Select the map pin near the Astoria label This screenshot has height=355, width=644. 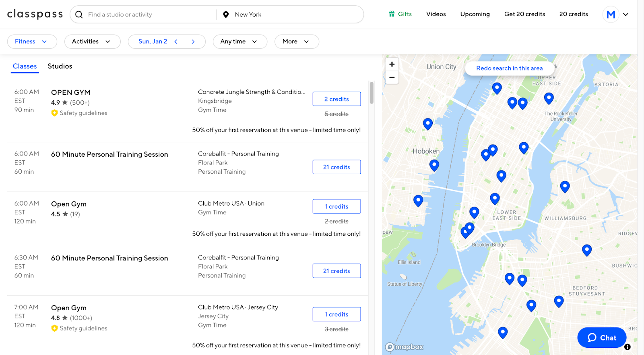[549, 98]
